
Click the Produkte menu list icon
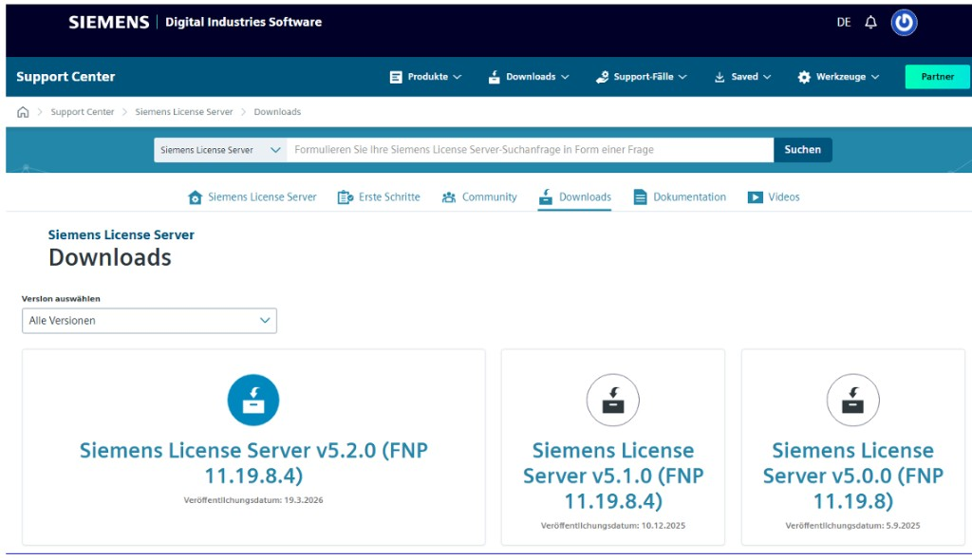click(396, 77)
